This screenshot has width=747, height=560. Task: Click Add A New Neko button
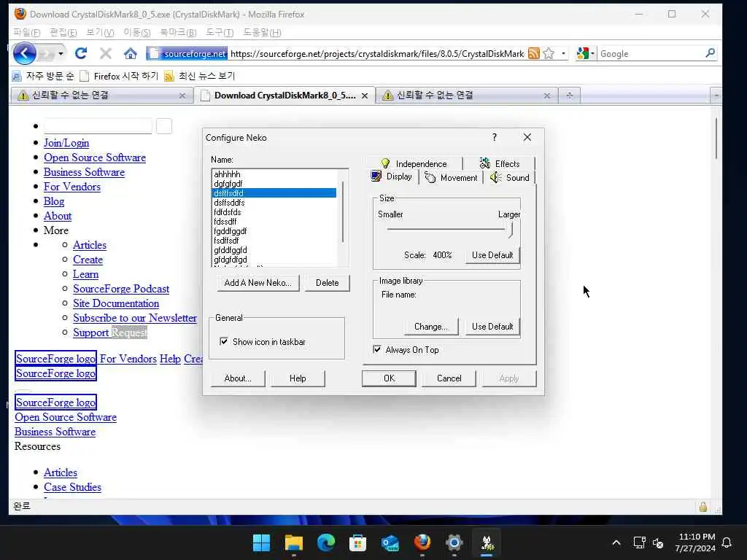point(258,283)
